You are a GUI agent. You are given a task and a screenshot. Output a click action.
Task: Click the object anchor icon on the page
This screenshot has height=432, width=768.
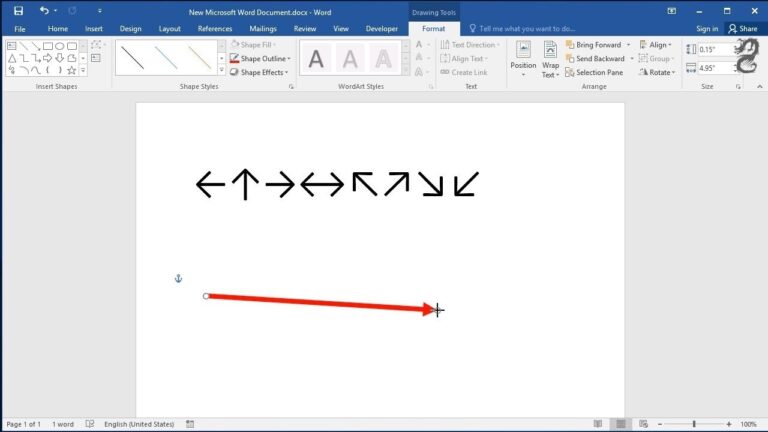point(178,279)
